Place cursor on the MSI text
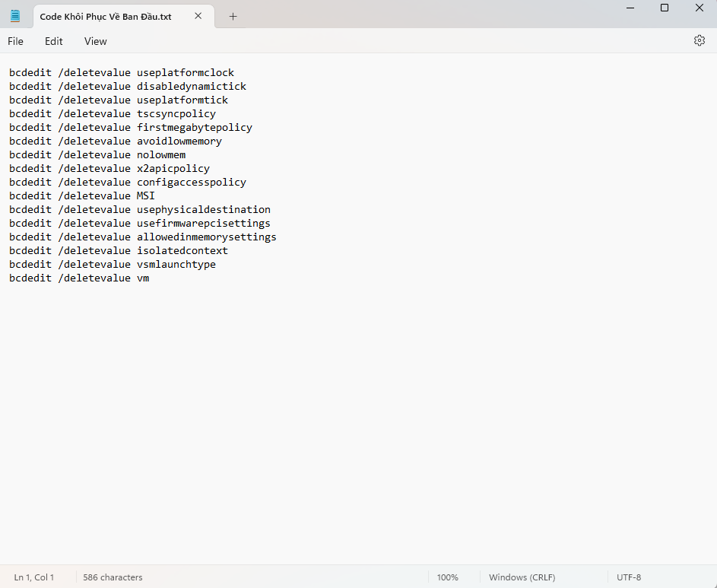 (x=146, y=196)
